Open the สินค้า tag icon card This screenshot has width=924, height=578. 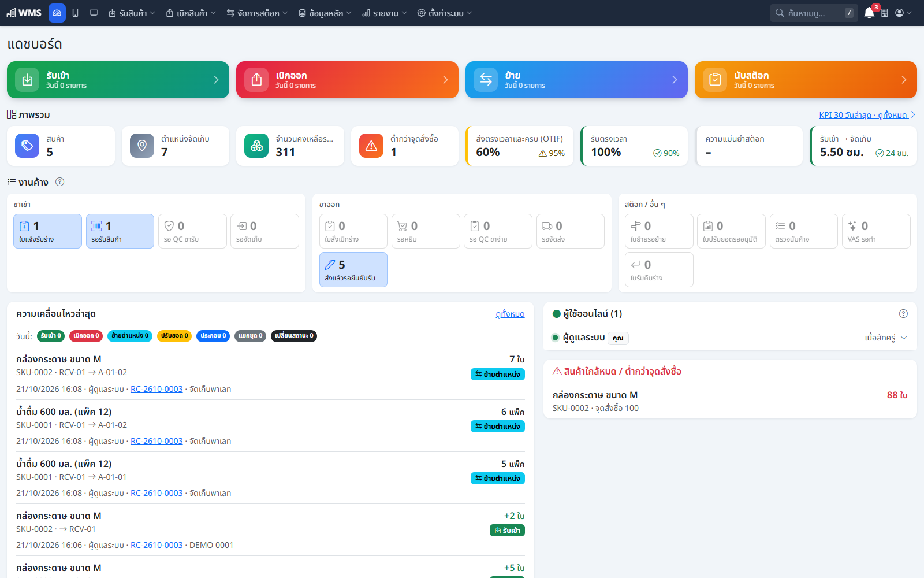(61, 146)
